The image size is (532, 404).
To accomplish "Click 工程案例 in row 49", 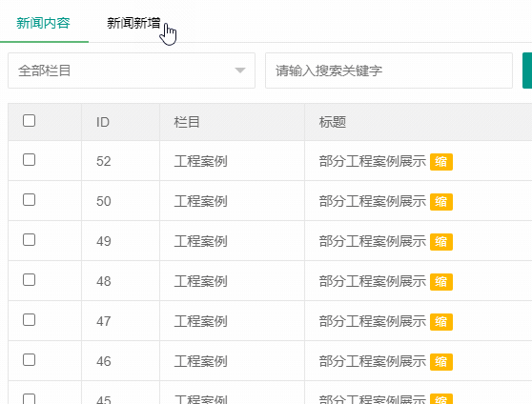I will [x=200, y=241].
